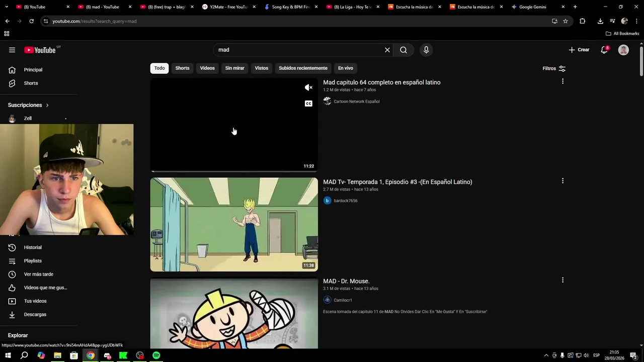This screenshot has height=362, width=644.
Task: Switch to the Song Key & BPM Finder tab
Action: (x=291, y=7)
